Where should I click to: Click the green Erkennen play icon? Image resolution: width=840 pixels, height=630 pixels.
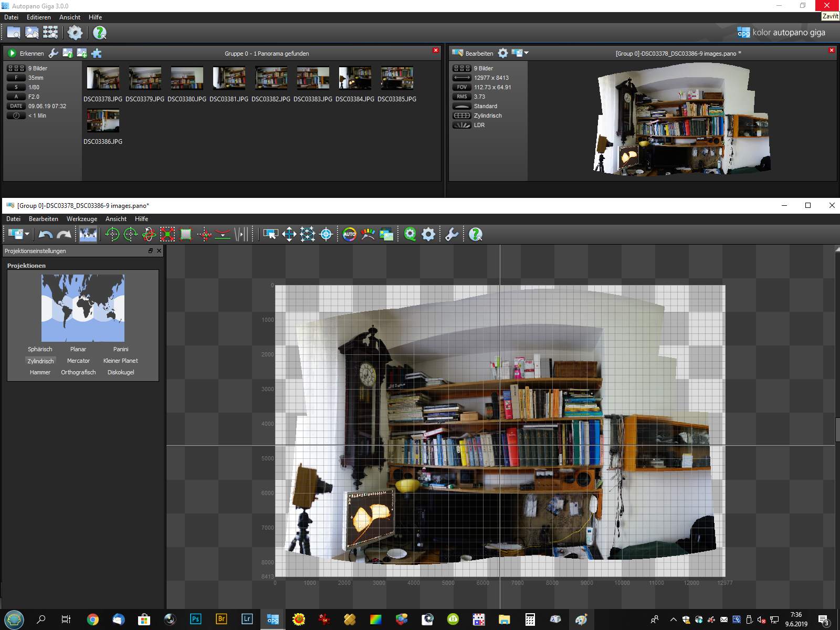(x=12, y=53)
